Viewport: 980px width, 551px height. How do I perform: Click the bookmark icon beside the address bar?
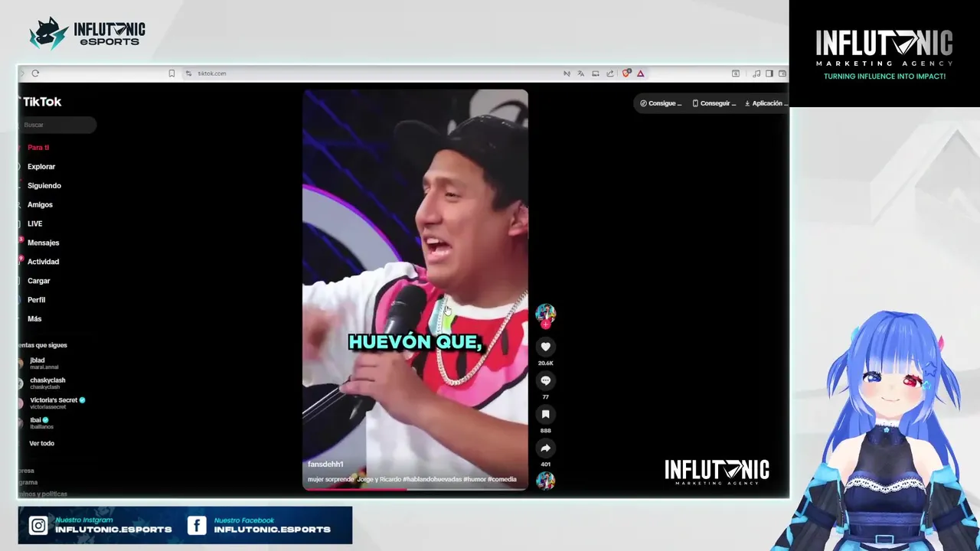(x=171, y=73)
